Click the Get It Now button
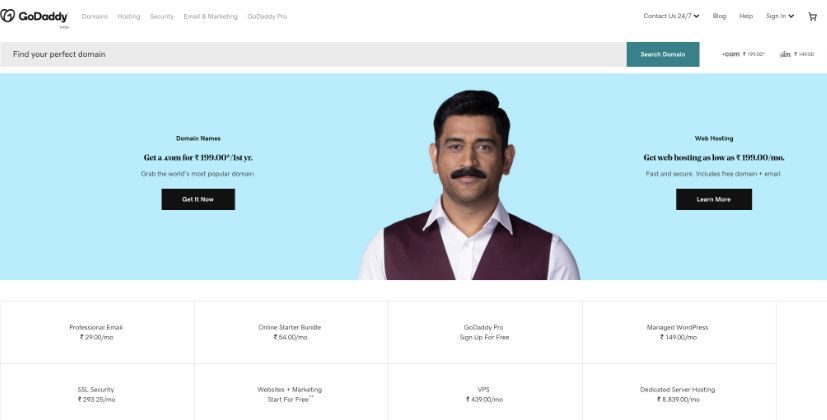The image size is (827, 420). pos(198,199)
